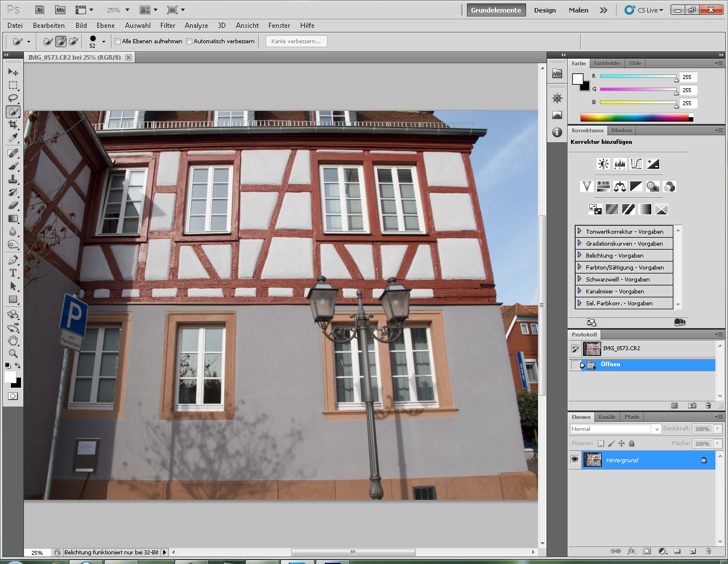Select the Rectangular Marquee tool
Image resolution: width=728 pixels, height=564 pixels.
tap(13, 85)
